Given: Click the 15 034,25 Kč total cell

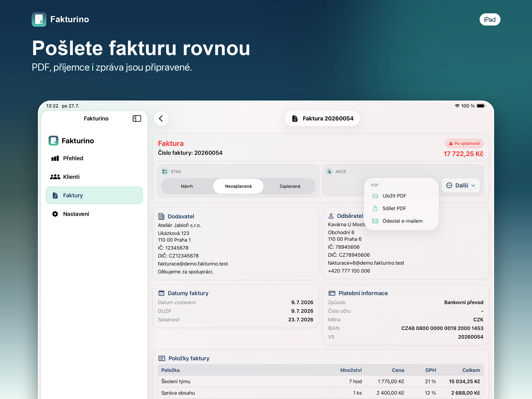Looking at the screenshot, I should (x=464, y=381).
